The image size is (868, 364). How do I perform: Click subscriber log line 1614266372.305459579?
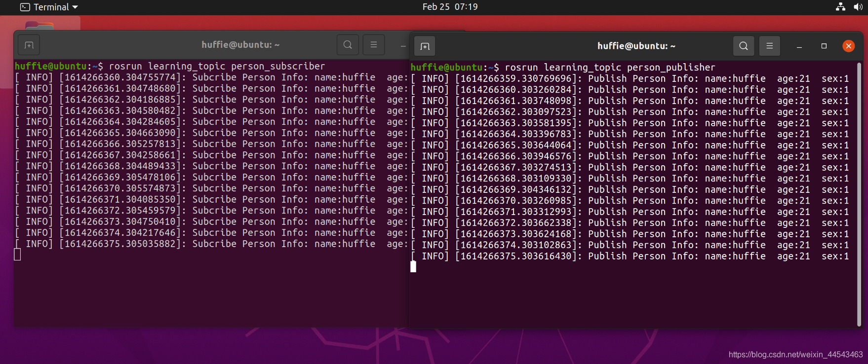tap(211, 211)
